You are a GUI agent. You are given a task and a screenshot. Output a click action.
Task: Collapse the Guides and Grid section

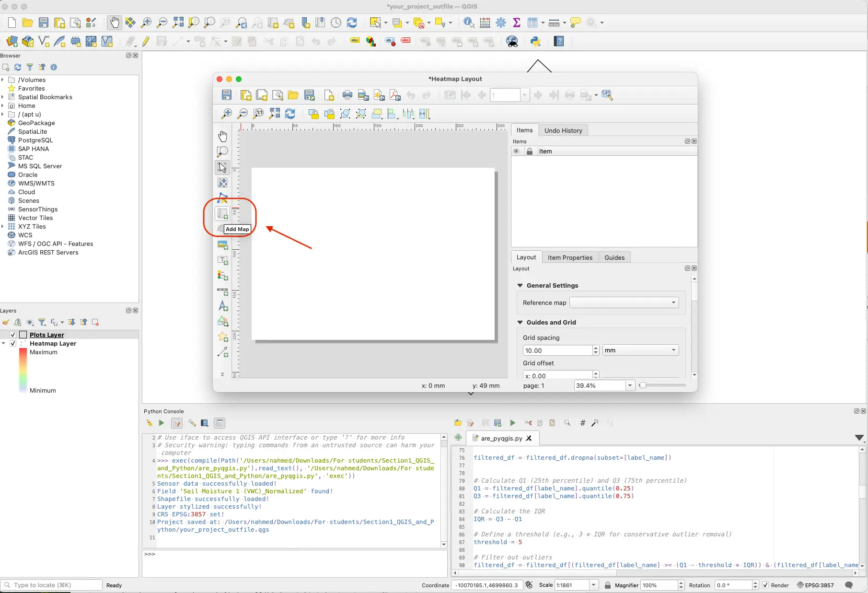[x=520, y=322]
